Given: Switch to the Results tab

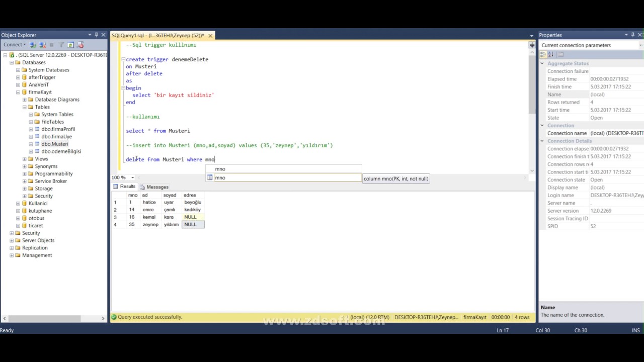Looking at the screenshot, I should click(x=124, y=187).
